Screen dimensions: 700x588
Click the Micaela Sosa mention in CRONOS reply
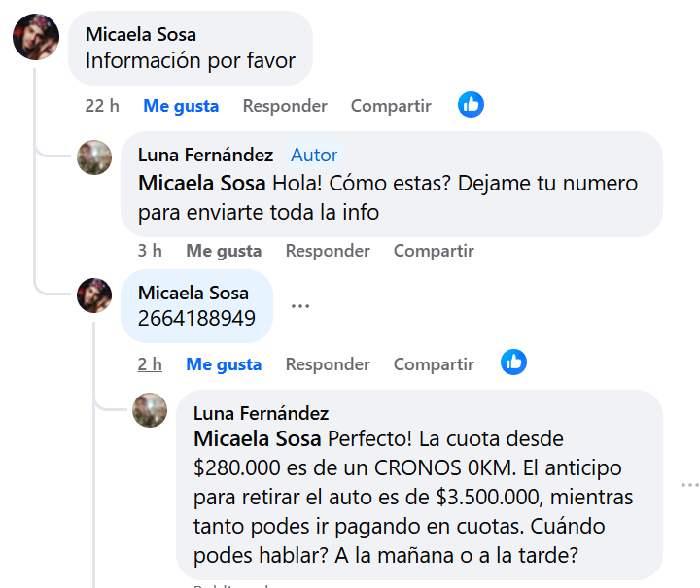[258, 438]
